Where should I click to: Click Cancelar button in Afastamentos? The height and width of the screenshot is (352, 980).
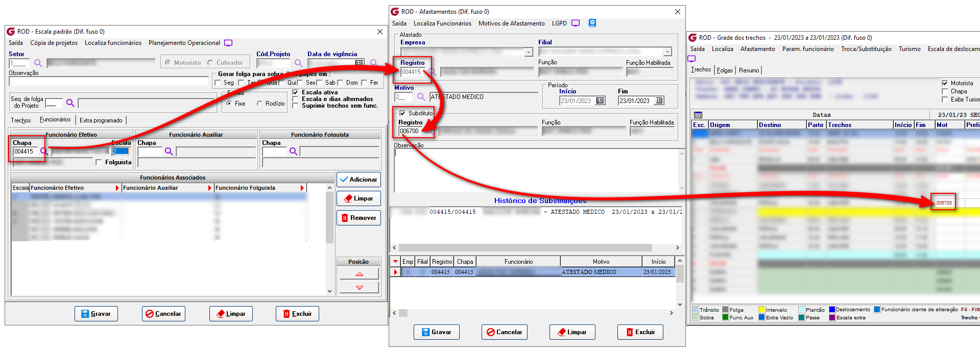[505, 332]
